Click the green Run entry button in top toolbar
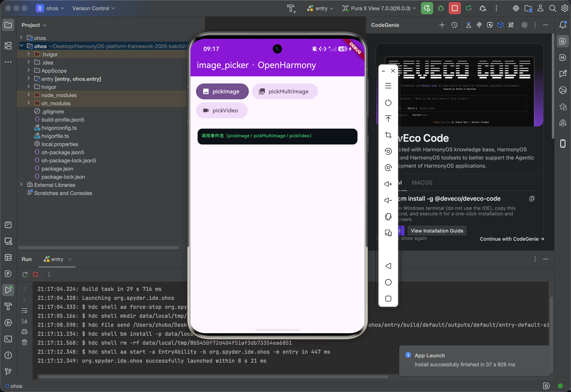571x392 pixels. [427, 8]
